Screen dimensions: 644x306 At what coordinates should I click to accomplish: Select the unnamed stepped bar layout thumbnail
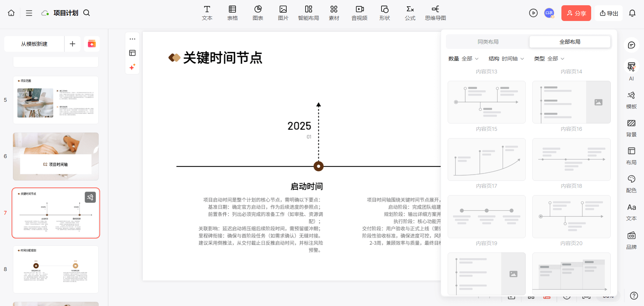(x=572, y=274)
